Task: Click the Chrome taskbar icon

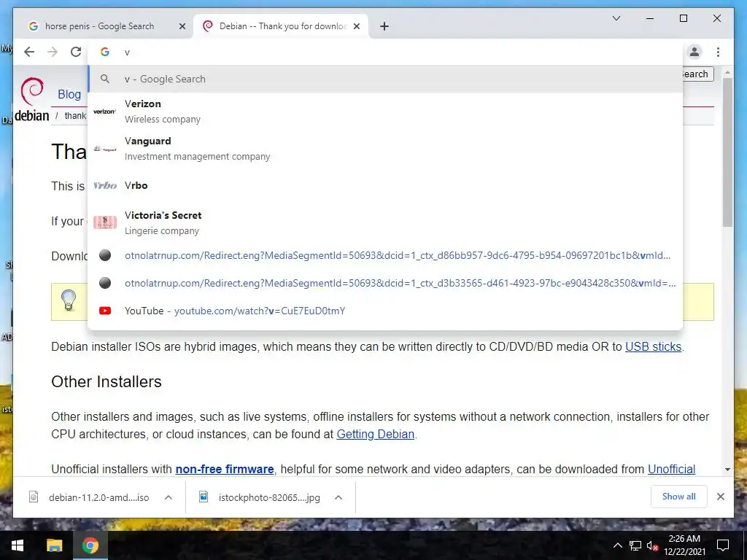Action: [90, 545]
